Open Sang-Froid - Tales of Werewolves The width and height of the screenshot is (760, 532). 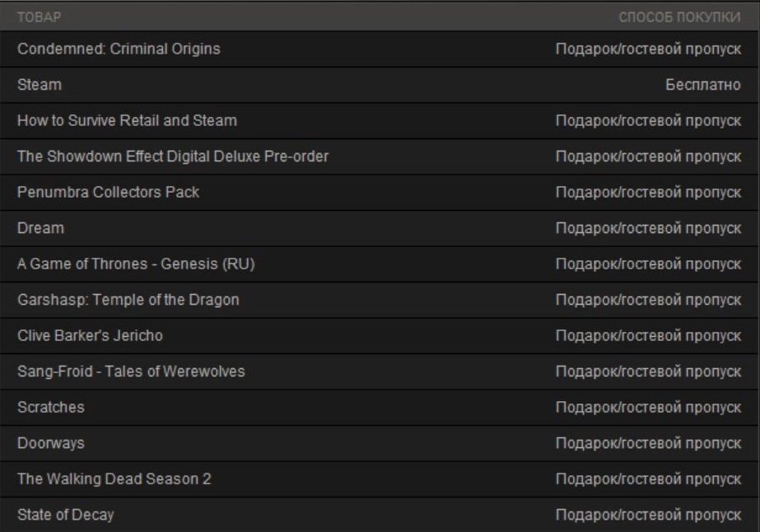pyautogui.click(x=131, y=371)
